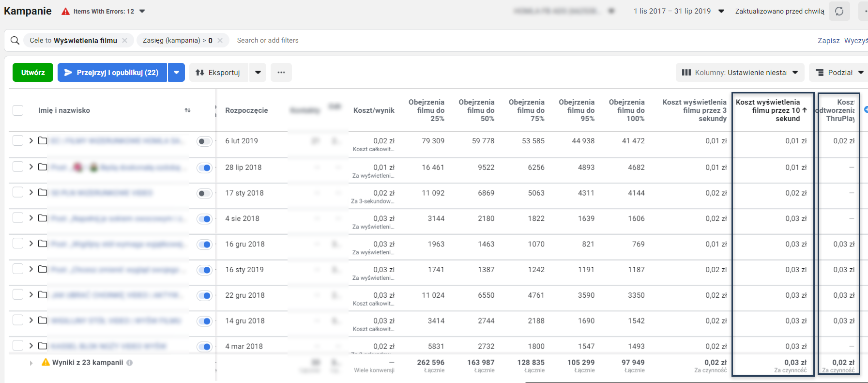Click the Search or add filters field
Viewport: 868px width, 383px height.
268,40
